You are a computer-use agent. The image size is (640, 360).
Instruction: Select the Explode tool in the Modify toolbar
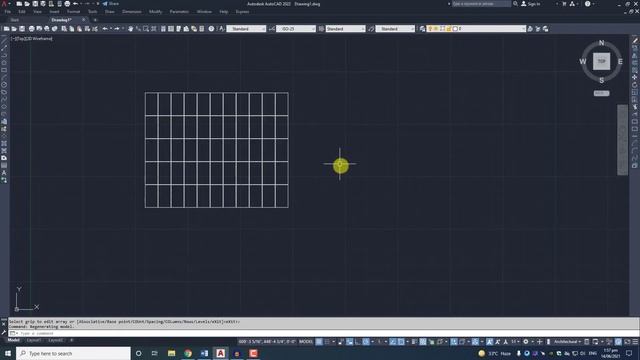click(x=635, y=165)
